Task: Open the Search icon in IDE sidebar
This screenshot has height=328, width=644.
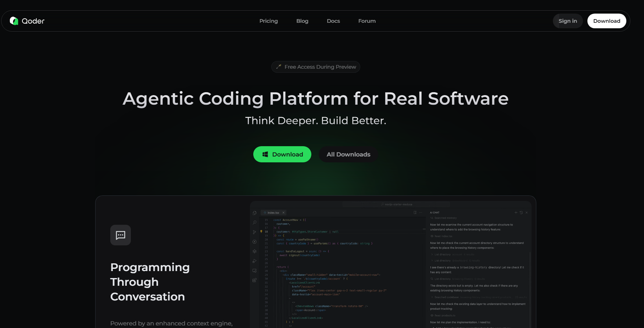Action: 254,223
